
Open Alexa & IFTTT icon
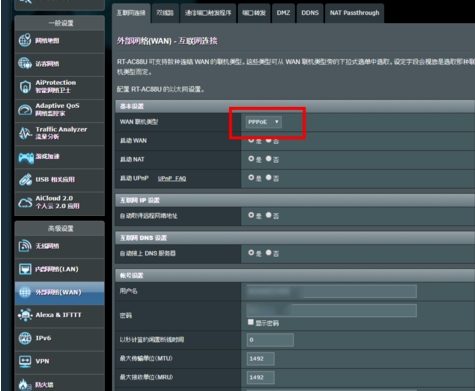pos(25,315)
